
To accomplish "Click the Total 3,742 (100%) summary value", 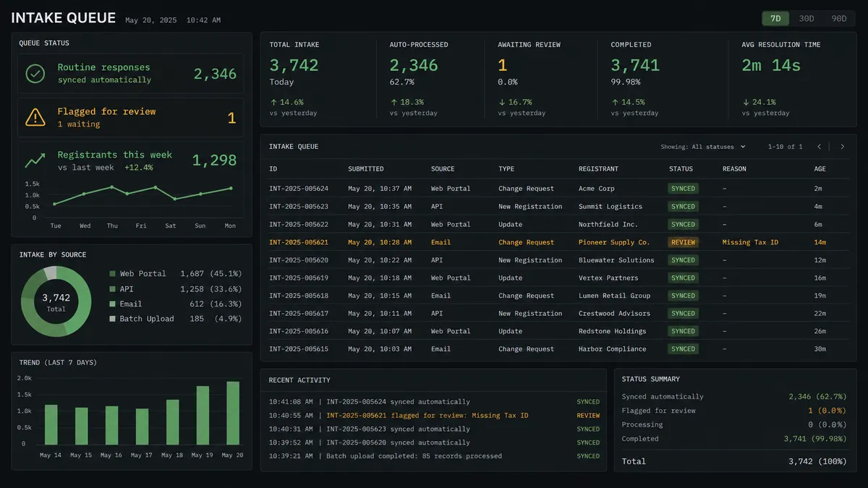I will coord(817,461).
